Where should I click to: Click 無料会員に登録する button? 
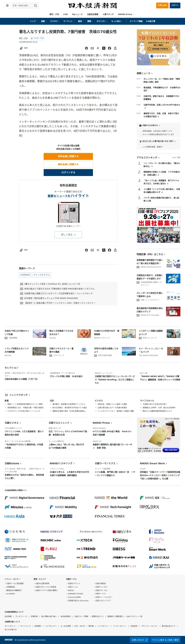68,164
